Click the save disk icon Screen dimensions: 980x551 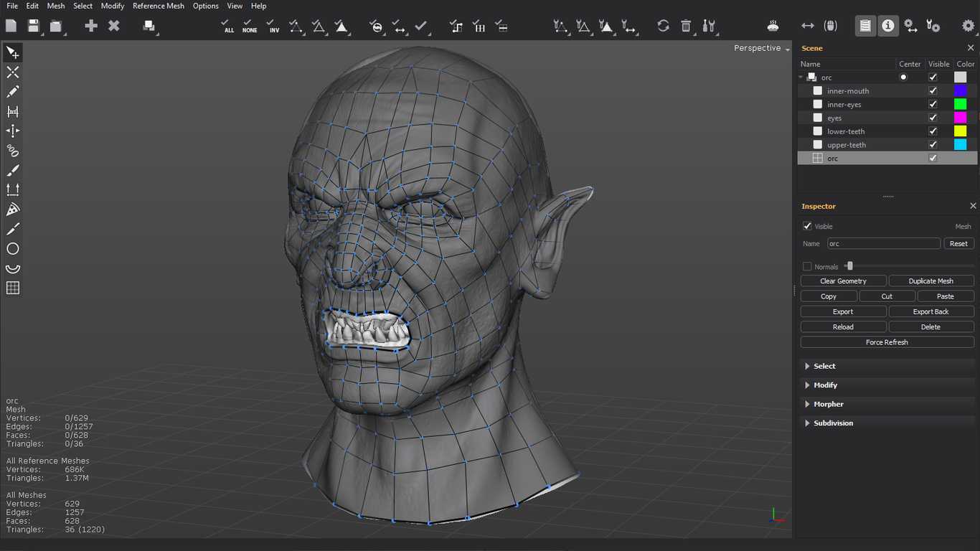pos(33,26)
